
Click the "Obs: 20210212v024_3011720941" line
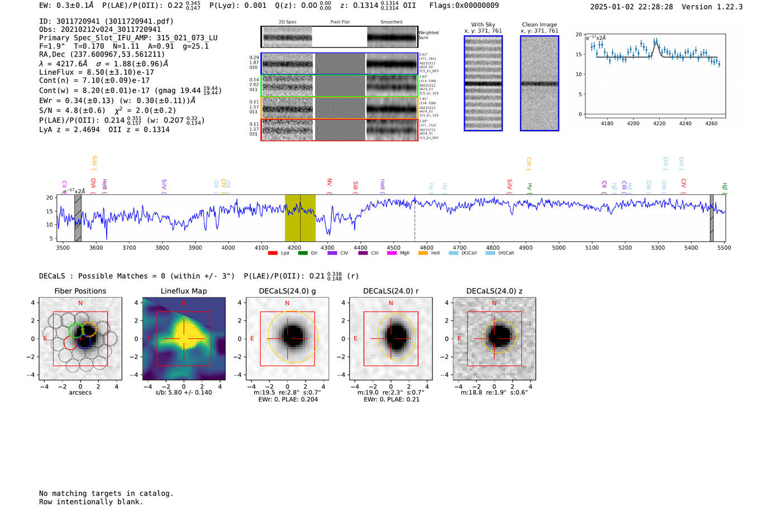pos(100,30)
